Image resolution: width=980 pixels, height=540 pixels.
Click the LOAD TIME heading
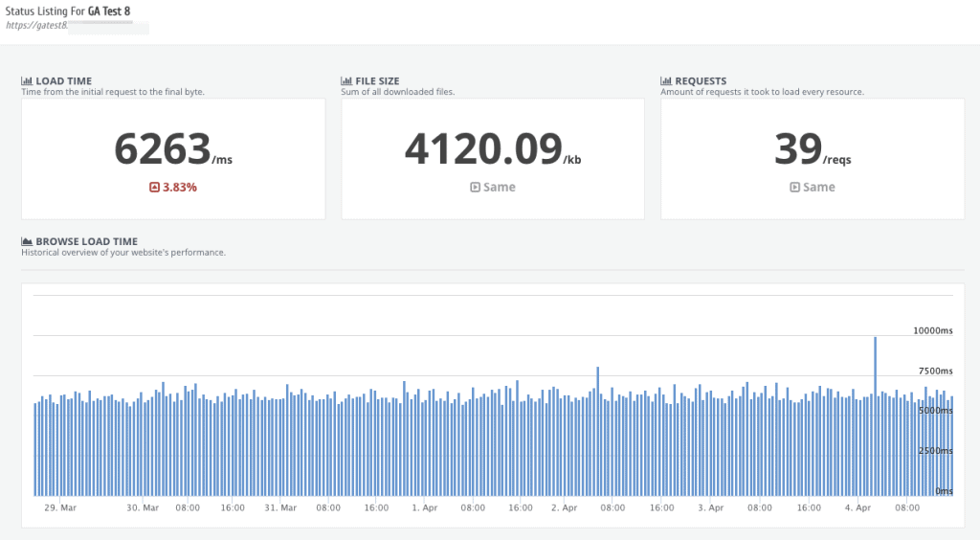tap(64, 80)
